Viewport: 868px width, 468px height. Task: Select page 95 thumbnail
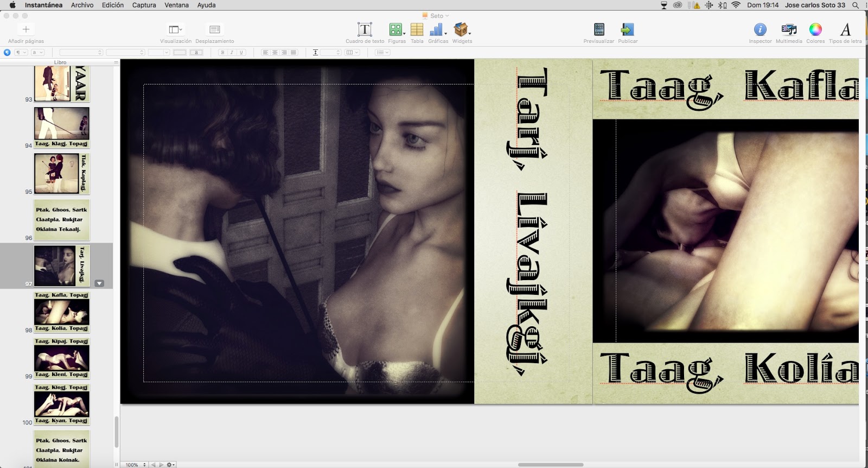(x=61, y=174)
